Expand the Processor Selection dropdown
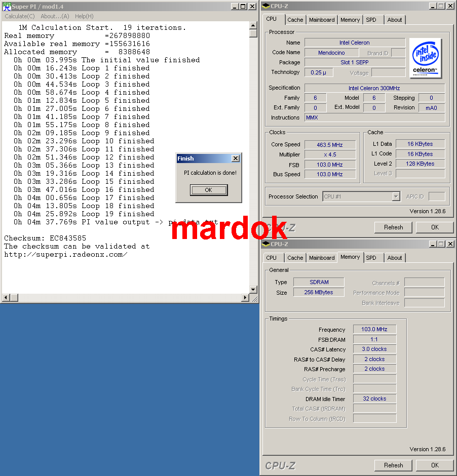The width and height of the screenshot is (457, 476). coord(396,196)
